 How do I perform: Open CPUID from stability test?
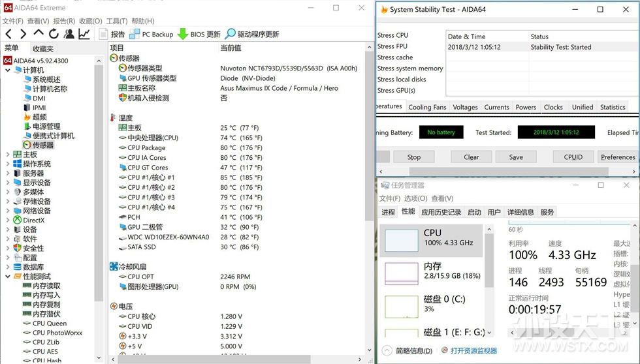573,157
